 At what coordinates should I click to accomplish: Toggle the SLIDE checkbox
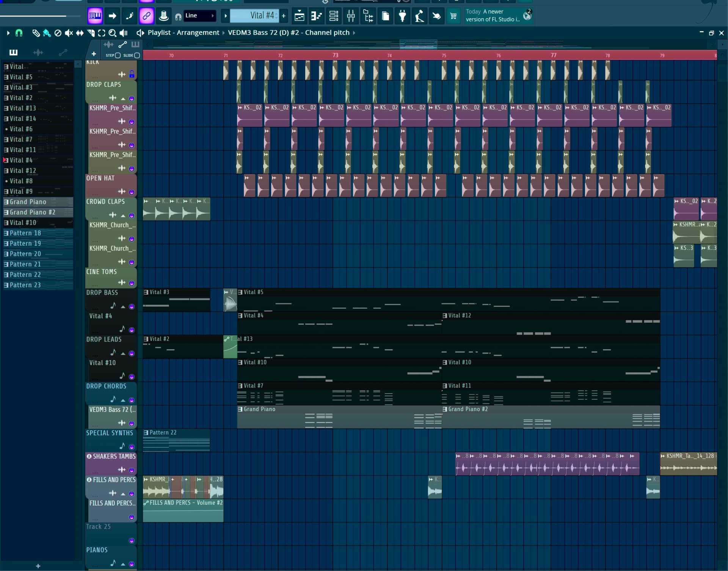(x=137, y=55)
